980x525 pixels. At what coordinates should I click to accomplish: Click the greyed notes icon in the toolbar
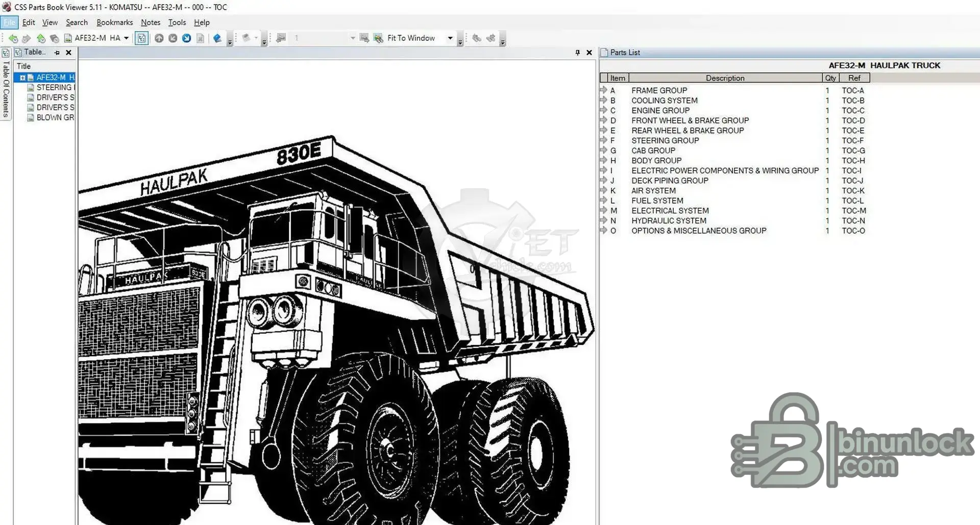pos(247,38)
